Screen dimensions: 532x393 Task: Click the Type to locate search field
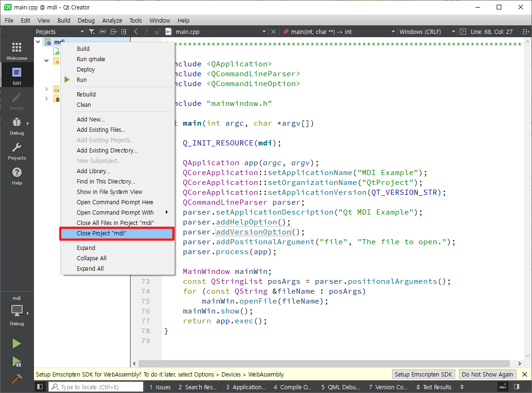coord(96,387)
